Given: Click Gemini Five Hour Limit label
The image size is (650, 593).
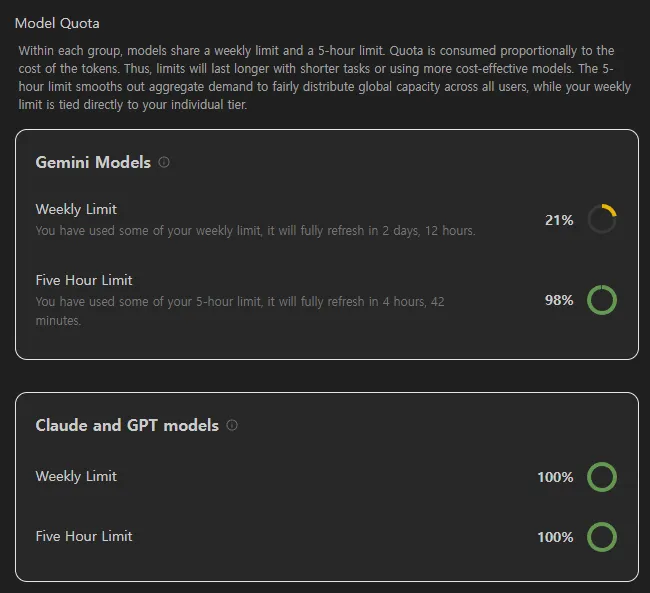Looking at the screenshot, I should click(x=84, y=280).
